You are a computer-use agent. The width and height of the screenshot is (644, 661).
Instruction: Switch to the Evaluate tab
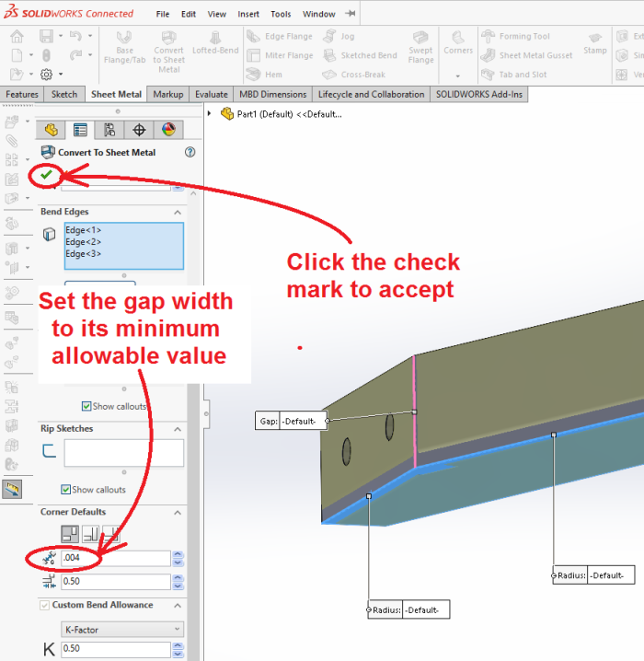pyautogui.click(x=211, y=94)
